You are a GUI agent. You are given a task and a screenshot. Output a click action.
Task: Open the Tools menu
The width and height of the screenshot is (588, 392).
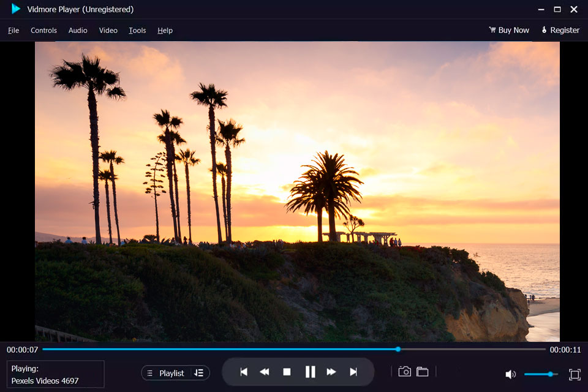[x=137, y=31]
